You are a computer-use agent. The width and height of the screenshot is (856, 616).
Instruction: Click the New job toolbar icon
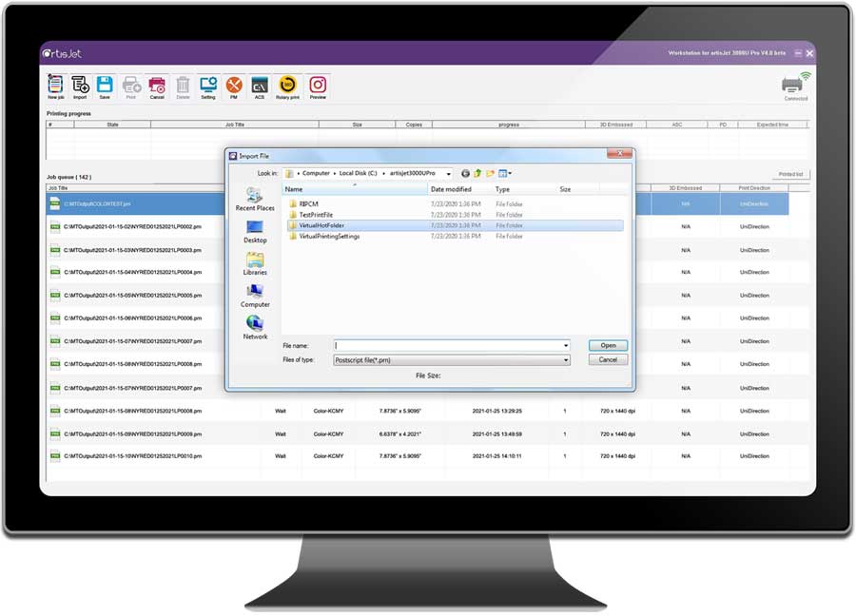pyautogui.click(x=56, y=86)
